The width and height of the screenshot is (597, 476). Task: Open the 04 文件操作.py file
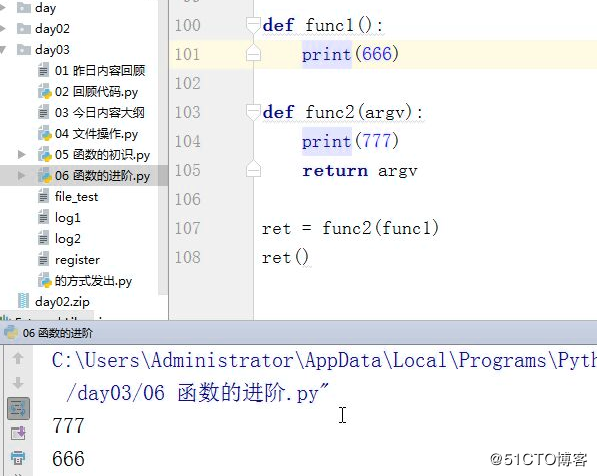point(88,134)
